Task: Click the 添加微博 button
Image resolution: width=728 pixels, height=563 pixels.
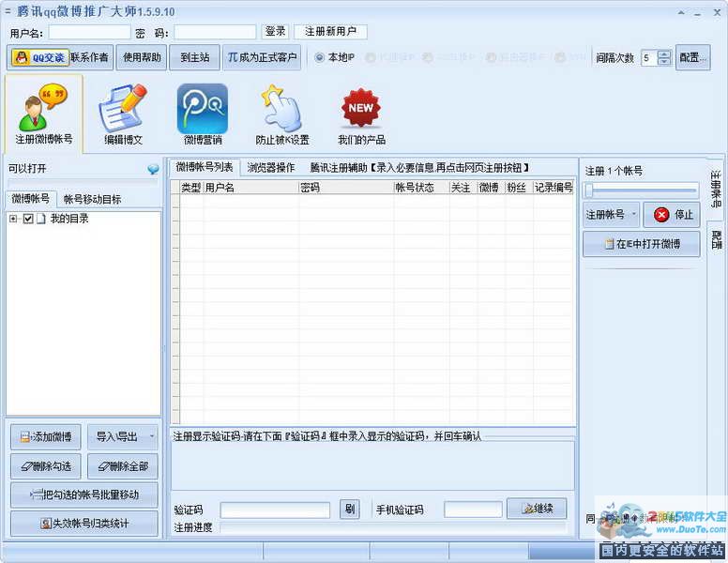Action: tap(45, 436)
